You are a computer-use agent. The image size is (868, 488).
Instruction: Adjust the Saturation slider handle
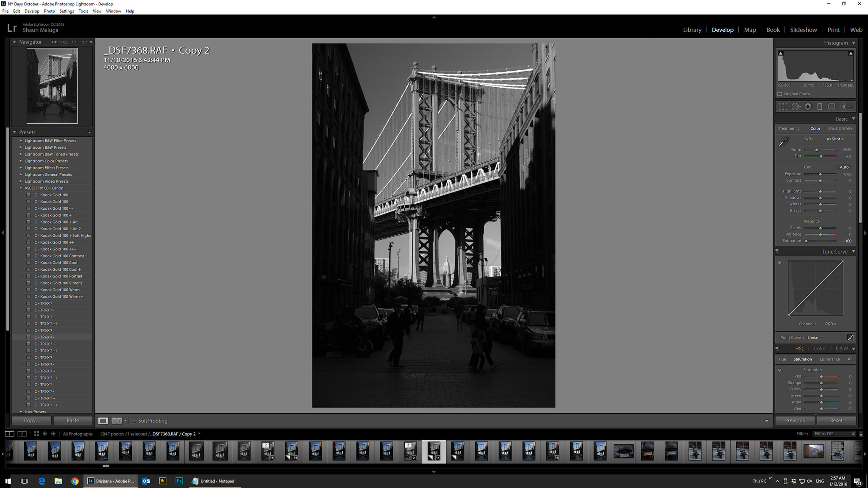[806, 241]
